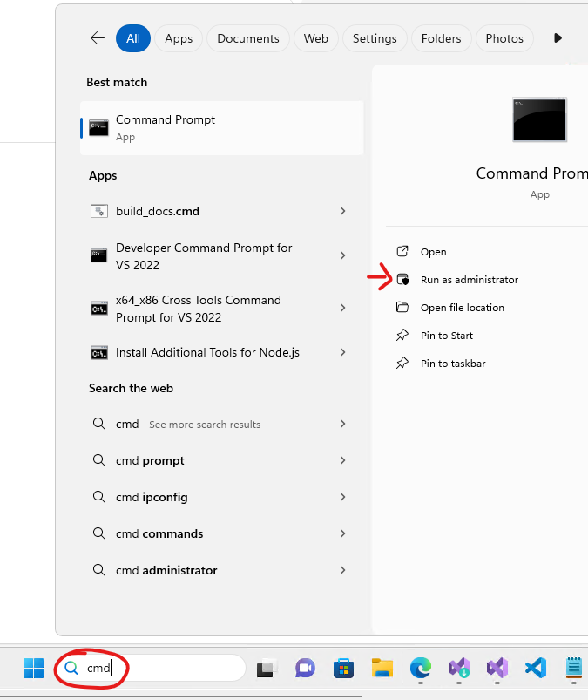Click the Open file location folder icon
Image resolution: width=588 pixels, height=700 pixels.
pyautogui.click(x=402, y=307)
